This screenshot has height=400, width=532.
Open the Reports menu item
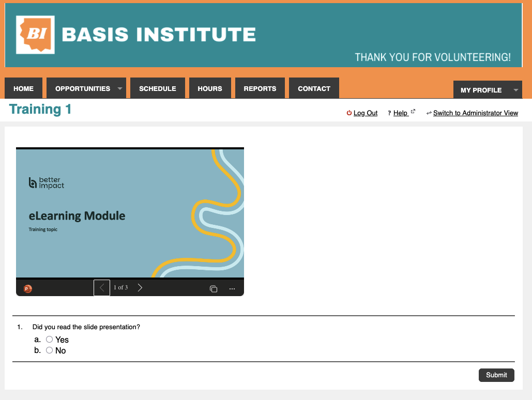260,88
